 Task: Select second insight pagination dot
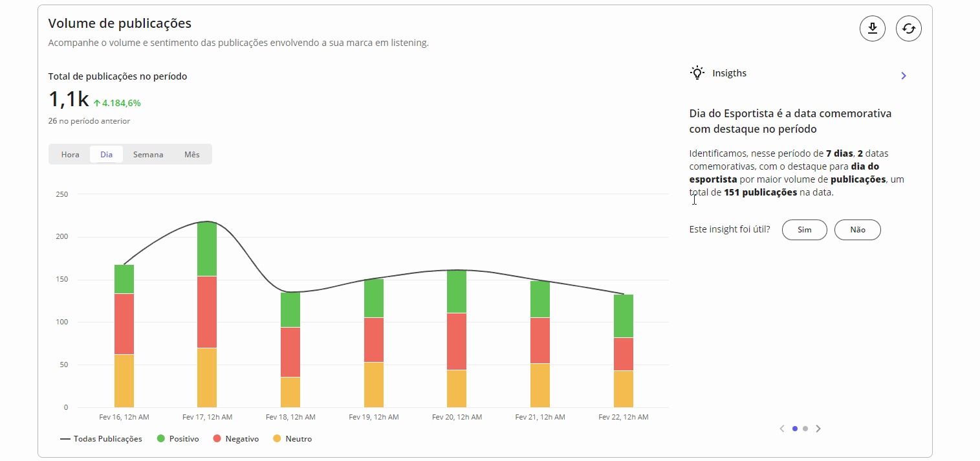(x=805, y=429)
